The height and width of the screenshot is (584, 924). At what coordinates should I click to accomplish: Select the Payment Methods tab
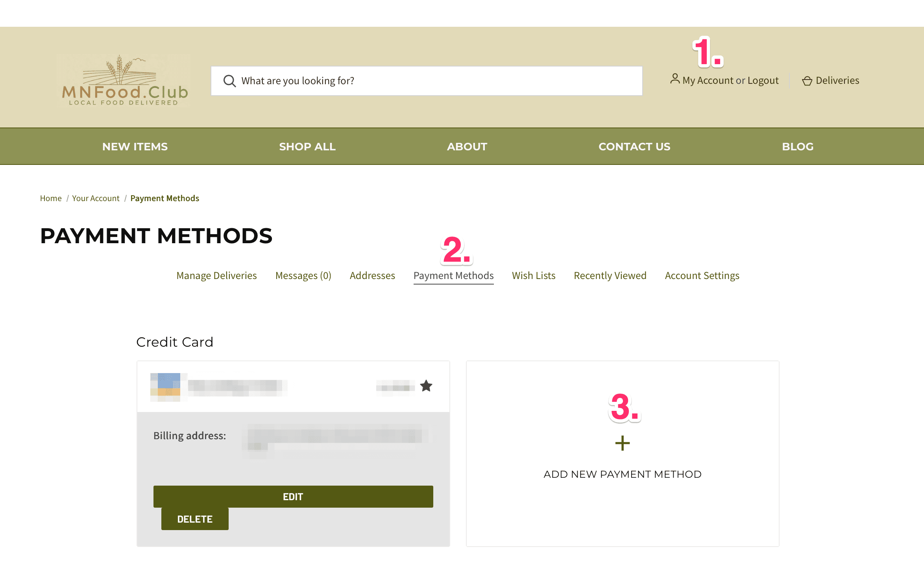pyautogui.click(x=453, y=275)
